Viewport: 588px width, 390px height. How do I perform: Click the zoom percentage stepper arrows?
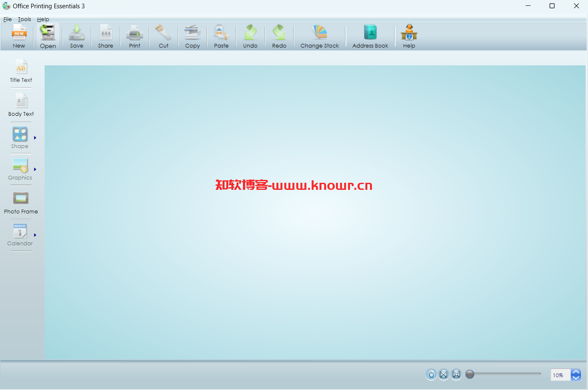tap(576, 375)
